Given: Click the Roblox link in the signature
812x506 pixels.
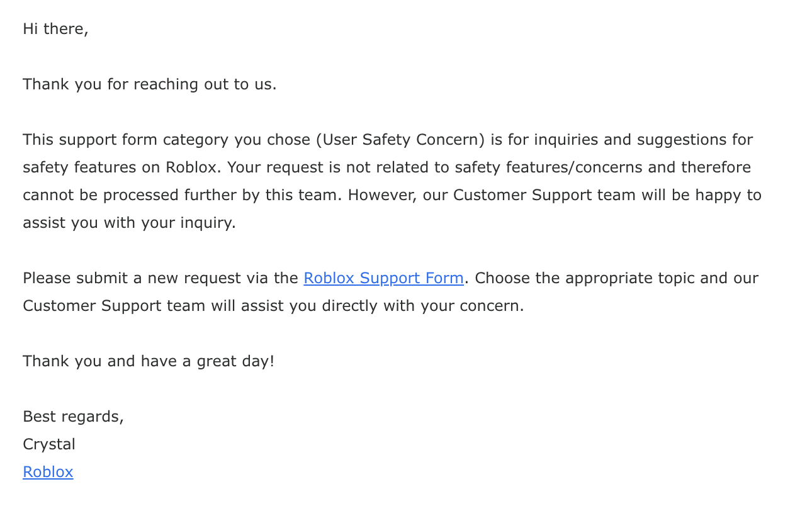Looking at the screenshot, I should (48, 472).
